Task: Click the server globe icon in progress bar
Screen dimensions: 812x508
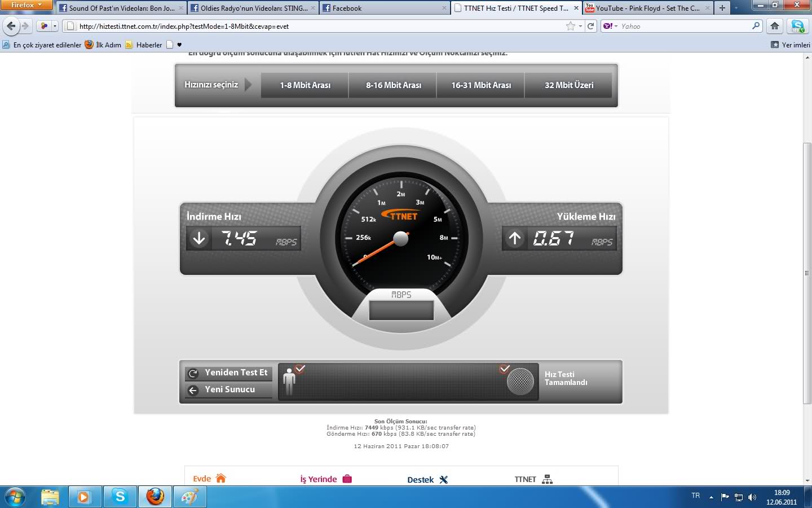Action: 520,382
